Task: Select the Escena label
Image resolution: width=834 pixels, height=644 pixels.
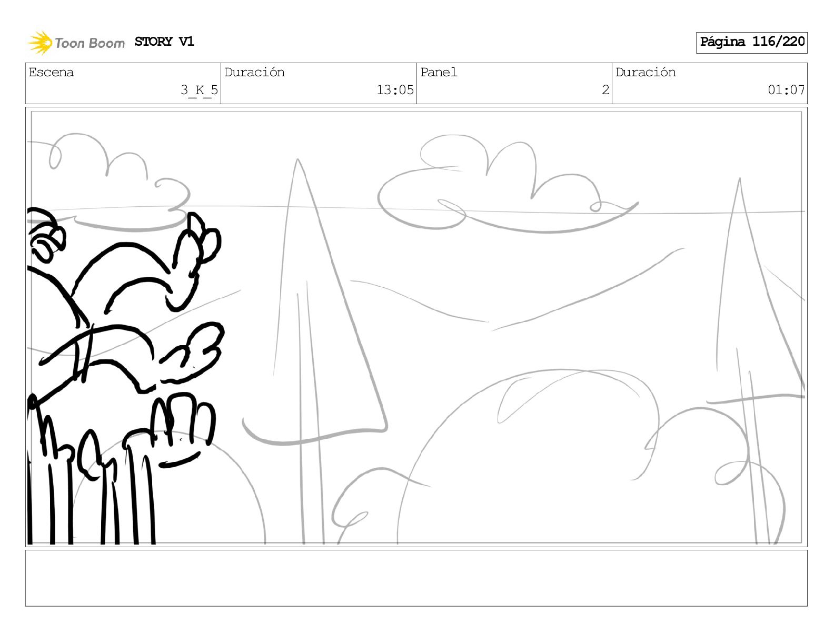Action: (x=51, y=73)
